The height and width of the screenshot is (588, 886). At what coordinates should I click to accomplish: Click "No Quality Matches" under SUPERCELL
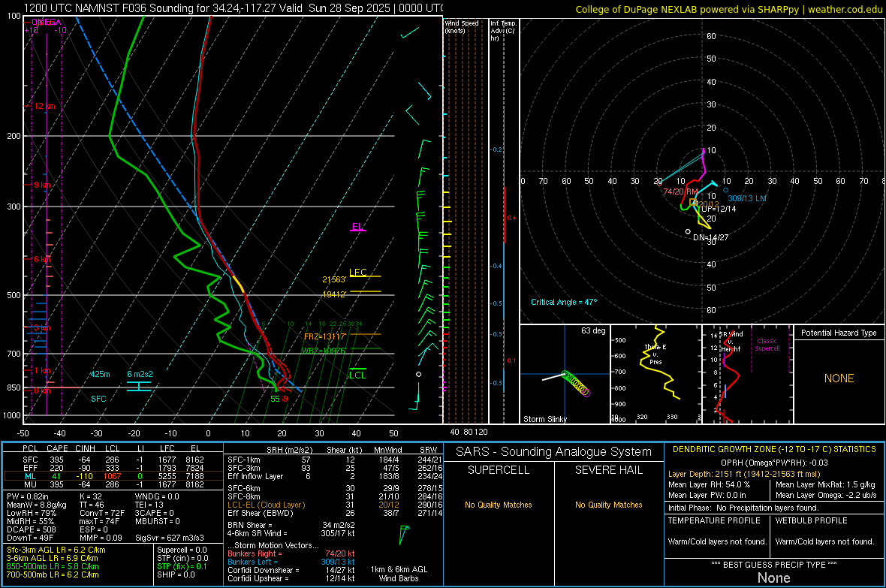point(499,505)
